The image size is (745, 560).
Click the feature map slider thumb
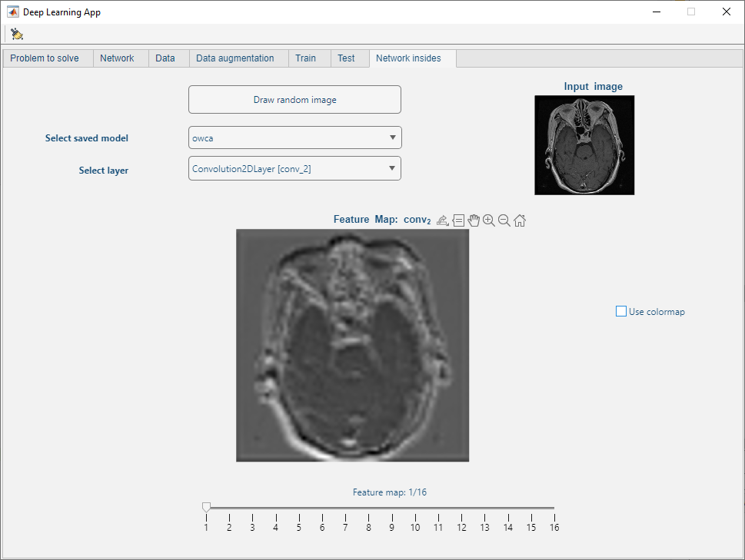coord(206,507)
